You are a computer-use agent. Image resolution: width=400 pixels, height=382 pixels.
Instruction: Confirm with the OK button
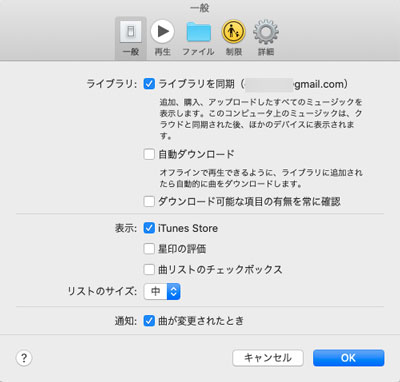(348, 358)
